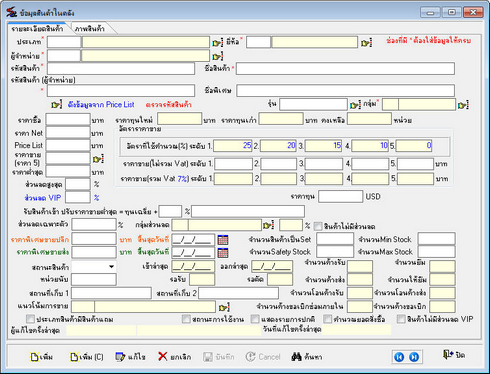Expand the สถานะสินค้า dropdown
This screenshot has width=490, height=374.
pos(111,267)
